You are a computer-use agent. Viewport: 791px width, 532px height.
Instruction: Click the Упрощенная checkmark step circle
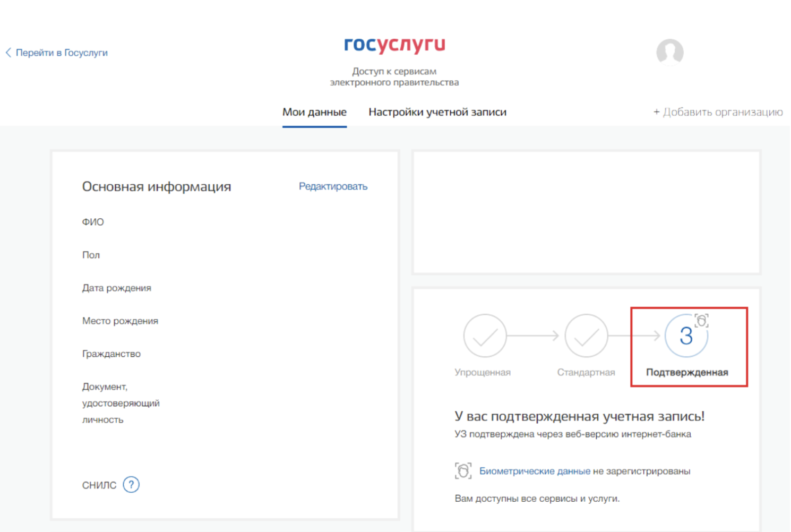pyautogui.click(x=485, y=336)
